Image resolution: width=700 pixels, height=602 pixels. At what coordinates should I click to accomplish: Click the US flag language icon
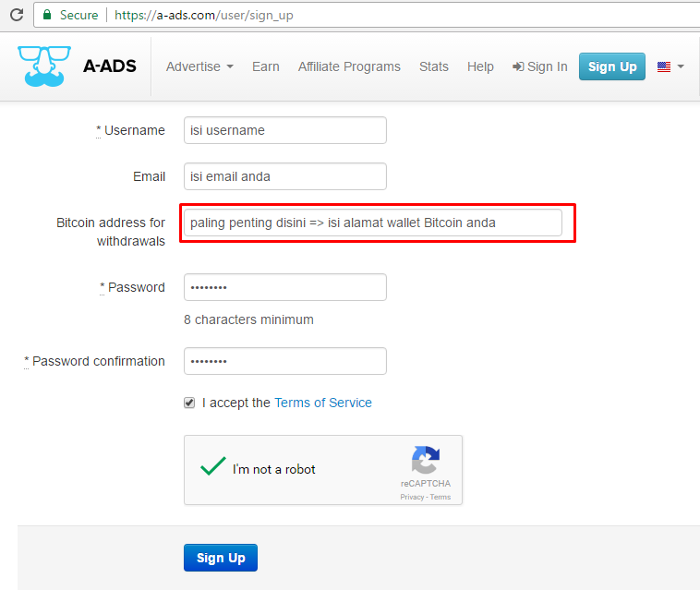[x=664, y=66]
